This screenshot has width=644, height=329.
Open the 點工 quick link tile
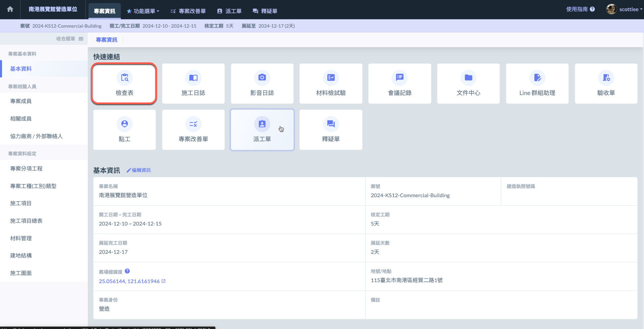pyautogui.click(x=124, y=130)
